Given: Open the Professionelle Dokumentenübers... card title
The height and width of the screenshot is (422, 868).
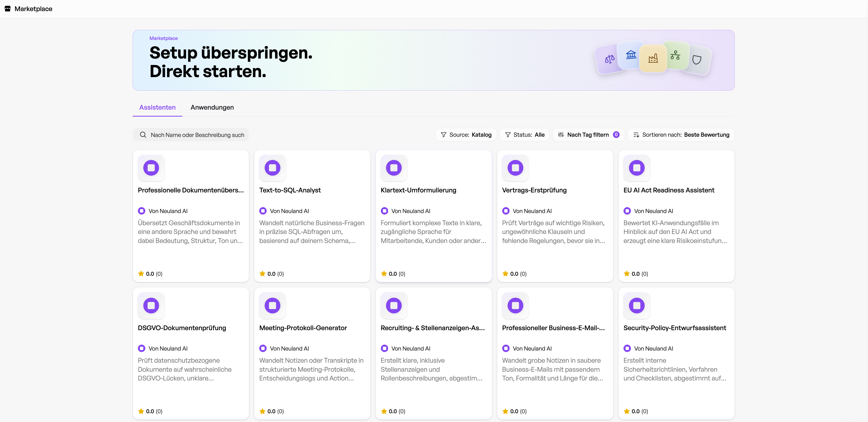Looking at the screenshot, I should click(191, 190).
